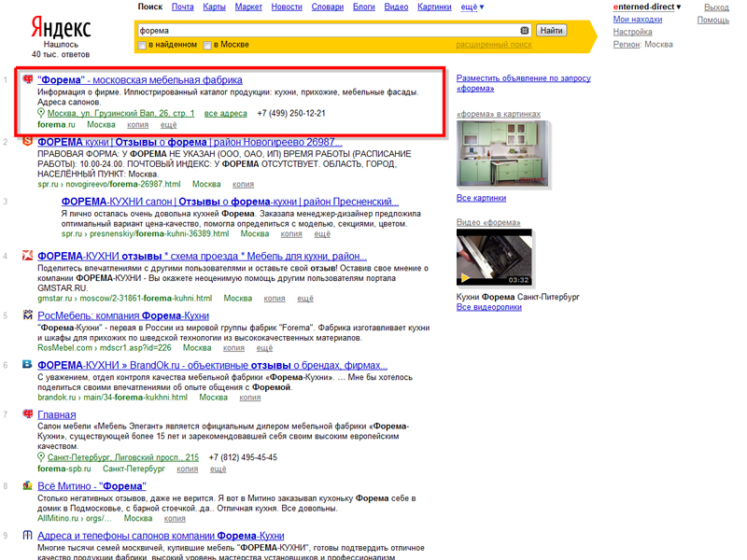The image size is (747, 560).
Task: Expand 'ещё' for RosMebel.com result
Action: point(264,348)
